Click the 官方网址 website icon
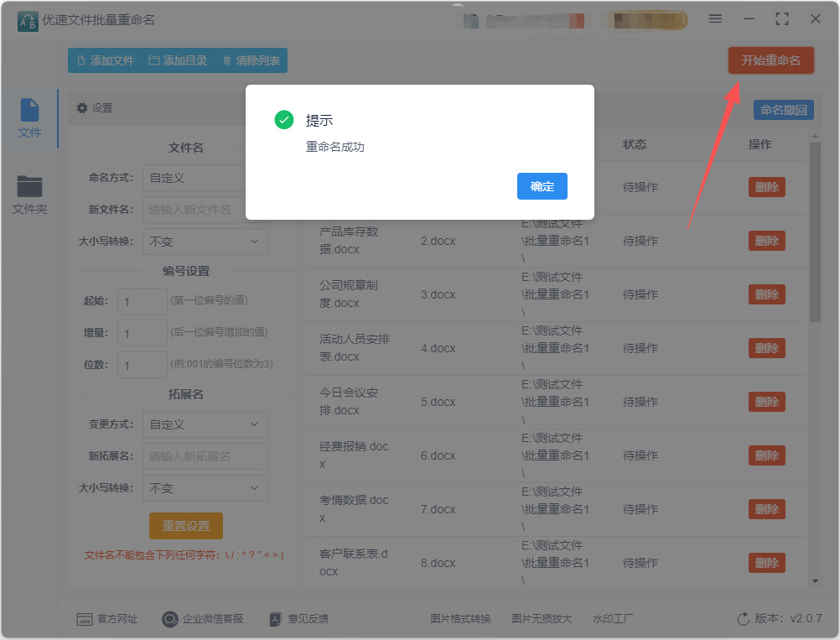 (x=84, y=619)
